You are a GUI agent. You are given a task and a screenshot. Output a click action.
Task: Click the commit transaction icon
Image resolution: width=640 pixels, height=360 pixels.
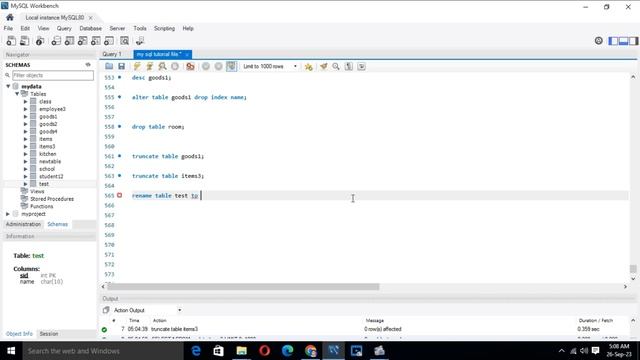(206, 66)
